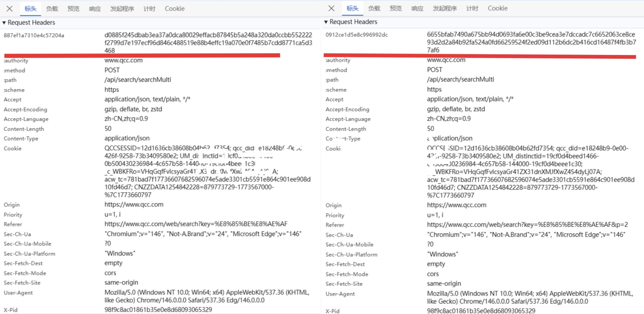Open the 负载 tab in right panel
The image size is (644, 314).
(374, 8)
